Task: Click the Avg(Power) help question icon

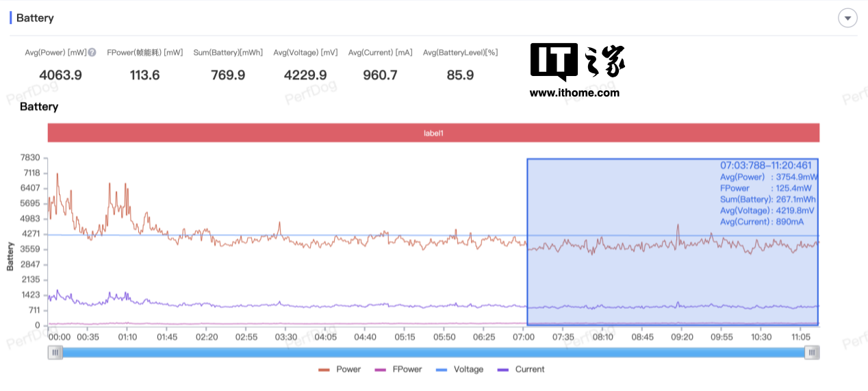Action: coord(92,52)
